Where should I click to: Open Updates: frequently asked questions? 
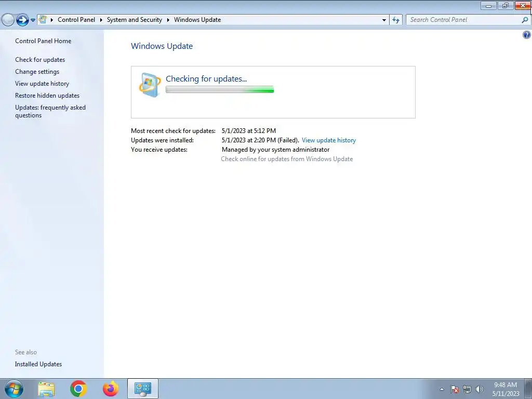(50, 111)
